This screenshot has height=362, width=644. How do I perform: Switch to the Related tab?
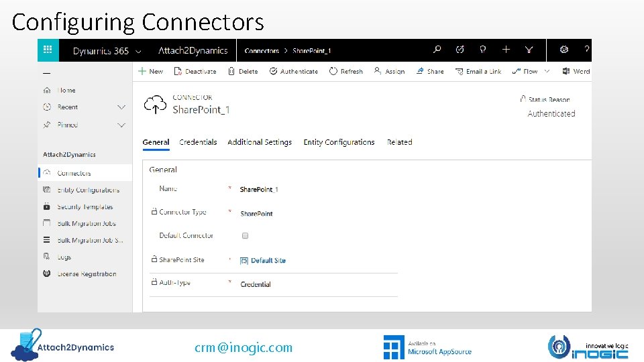tap(399, 142)
